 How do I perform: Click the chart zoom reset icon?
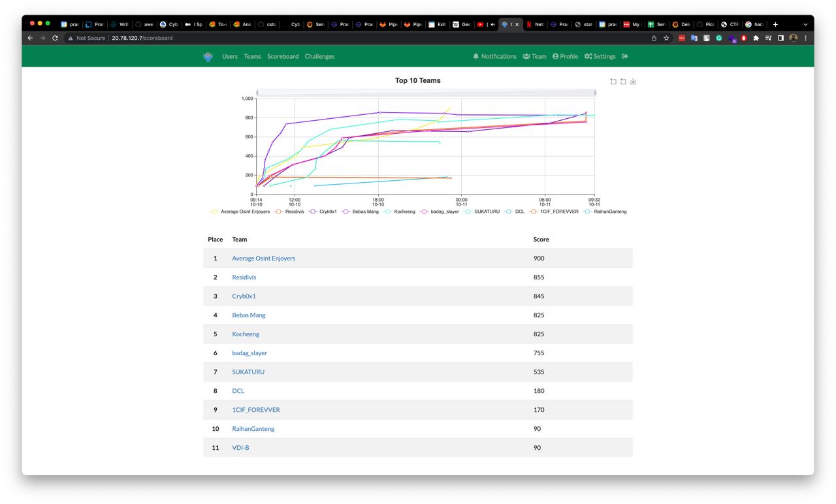[x=623, y=82]
